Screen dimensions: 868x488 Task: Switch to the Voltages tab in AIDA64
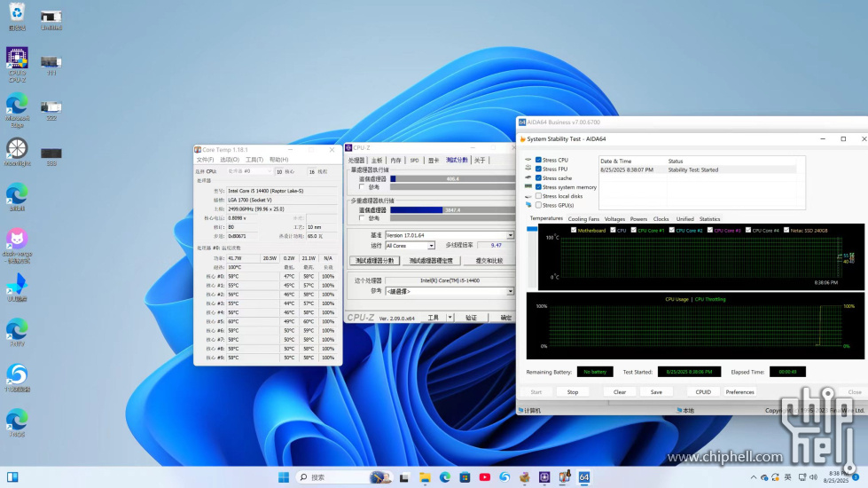point(614,219)
